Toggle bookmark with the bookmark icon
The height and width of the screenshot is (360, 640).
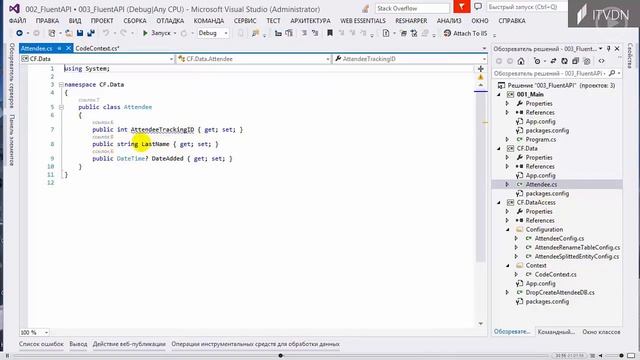330,33
